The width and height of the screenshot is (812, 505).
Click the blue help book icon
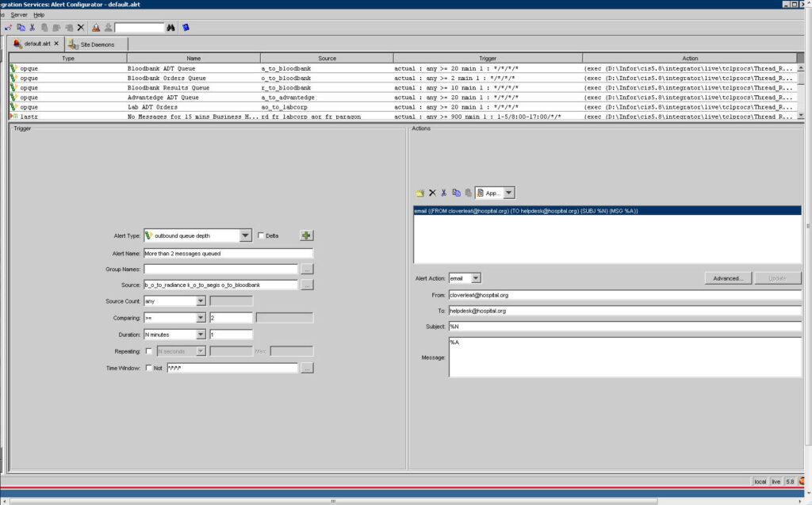(186, 27)
